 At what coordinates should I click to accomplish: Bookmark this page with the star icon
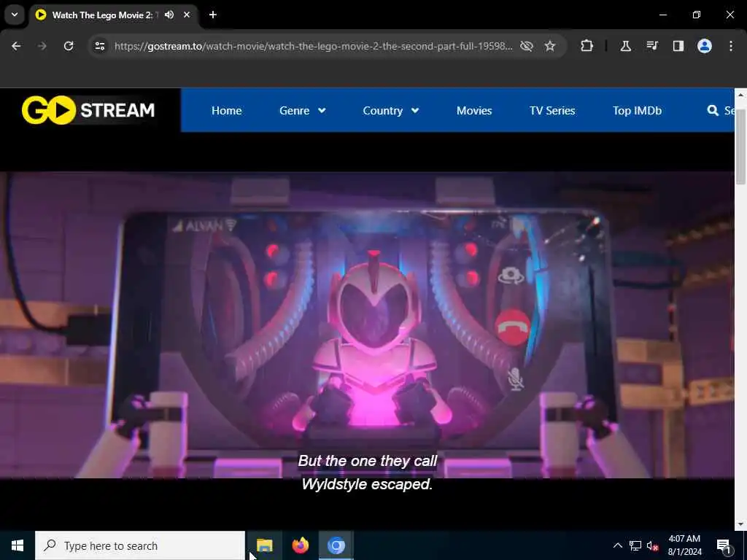tap(550, 46)
